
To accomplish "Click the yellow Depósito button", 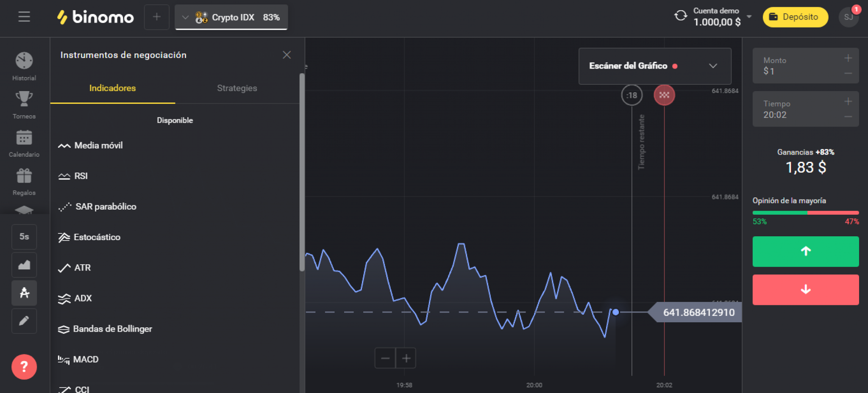I will click(x=795, y=17).
